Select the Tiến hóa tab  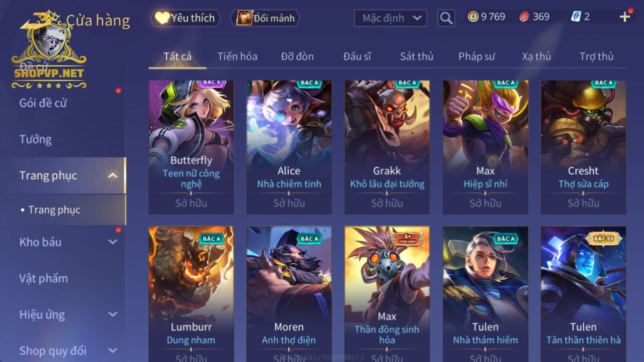[237, 56]
